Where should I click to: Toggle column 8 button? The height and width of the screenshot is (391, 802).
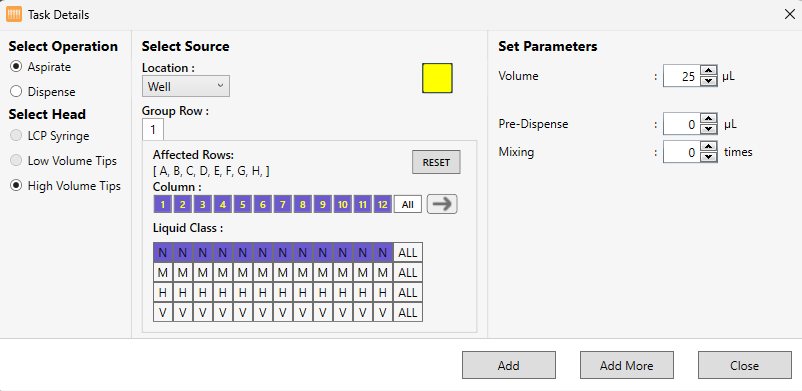[x=302, y=204]
